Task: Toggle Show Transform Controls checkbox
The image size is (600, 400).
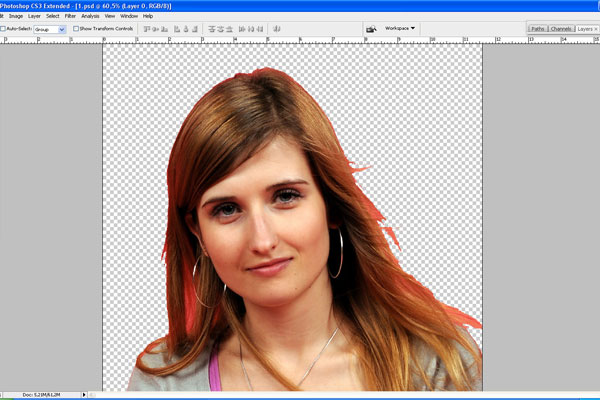Action: pos(76,29)
